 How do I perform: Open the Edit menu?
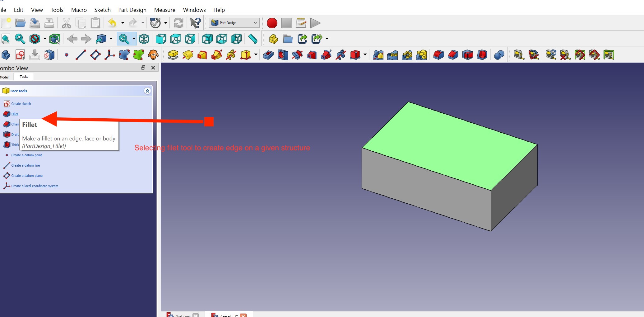pos(19,10)
